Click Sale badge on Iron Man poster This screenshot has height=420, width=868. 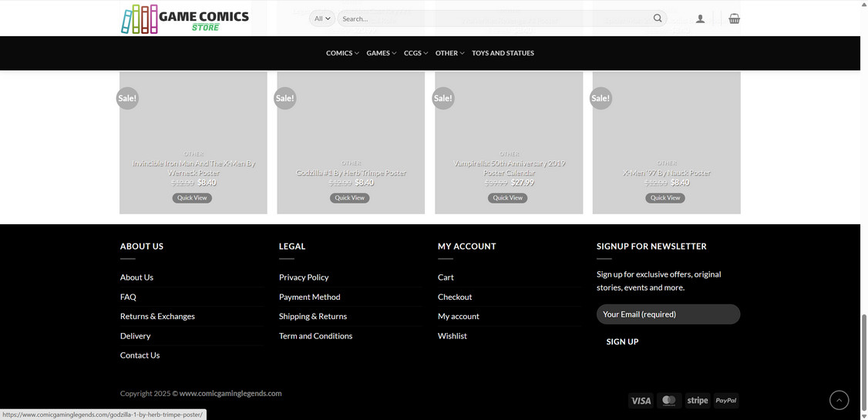(x=127, y=98)
